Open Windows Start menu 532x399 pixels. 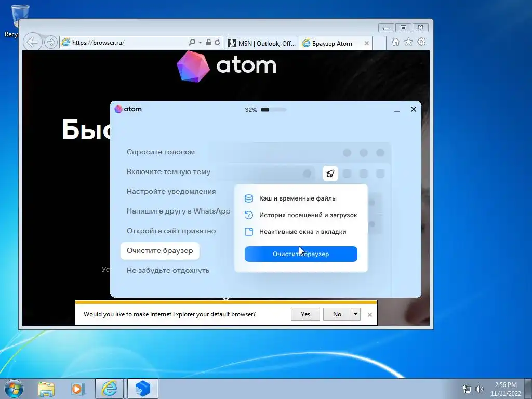click(x=14, y=389)
